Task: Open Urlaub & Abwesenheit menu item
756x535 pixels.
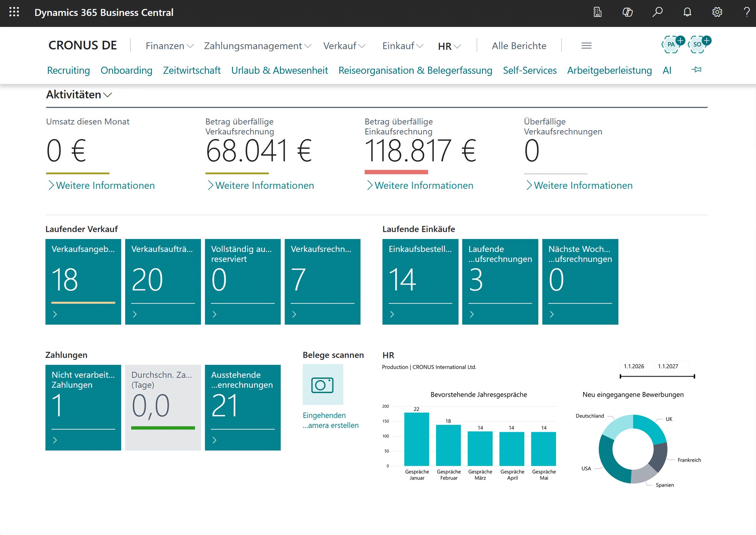Action: 279,70
